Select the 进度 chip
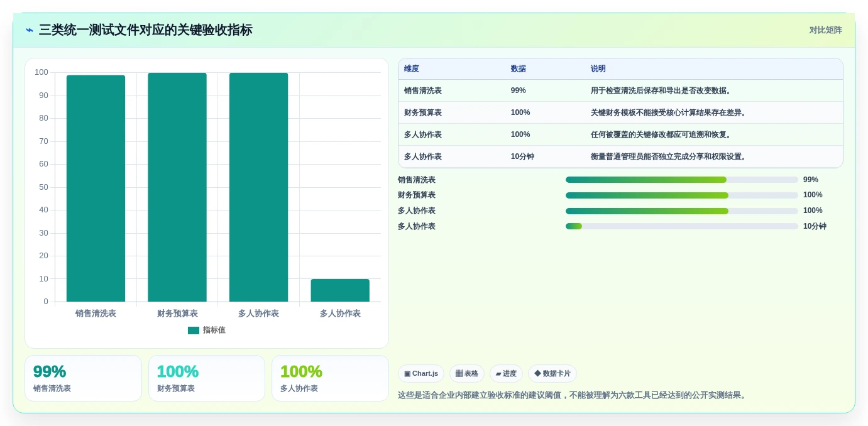868x426 pixels. pos(506,374)
